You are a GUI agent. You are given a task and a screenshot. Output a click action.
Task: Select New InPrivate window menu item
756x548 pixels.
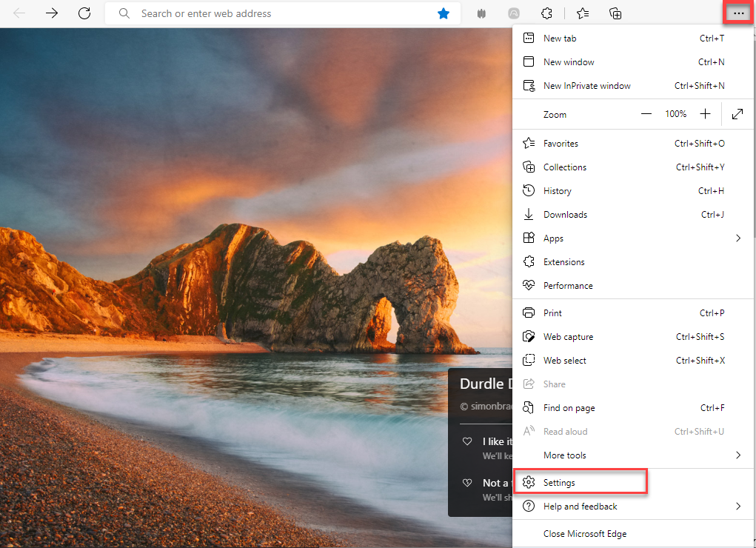point(586,86)
